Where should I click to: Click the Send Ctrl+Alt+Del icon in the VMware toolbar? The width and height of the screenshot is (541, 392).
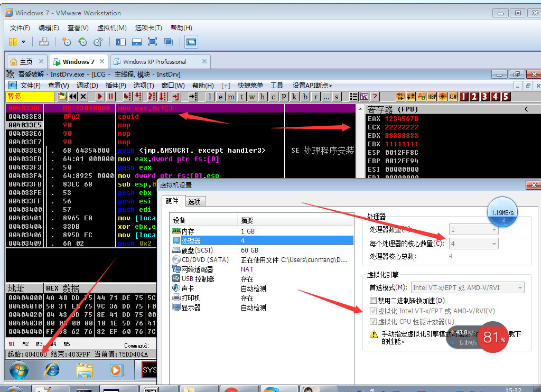[x=43, y=42]
